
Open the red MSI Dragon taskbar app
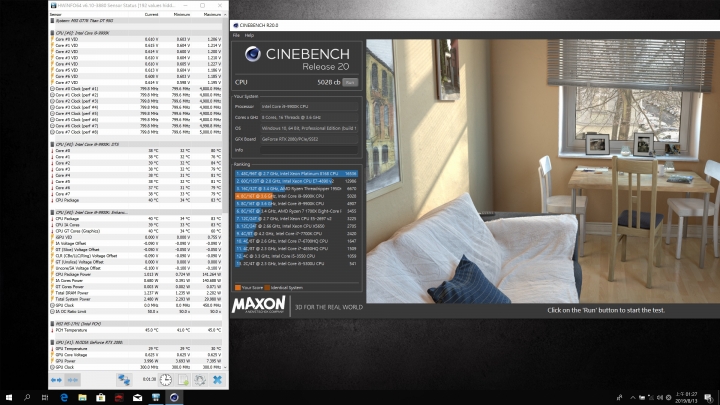coord(119,398)
